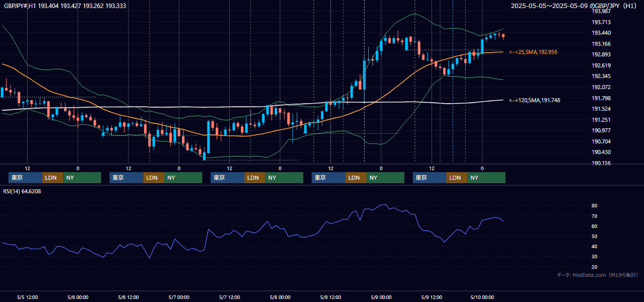Select the LDN session block for 5/9

click(457, 178)
